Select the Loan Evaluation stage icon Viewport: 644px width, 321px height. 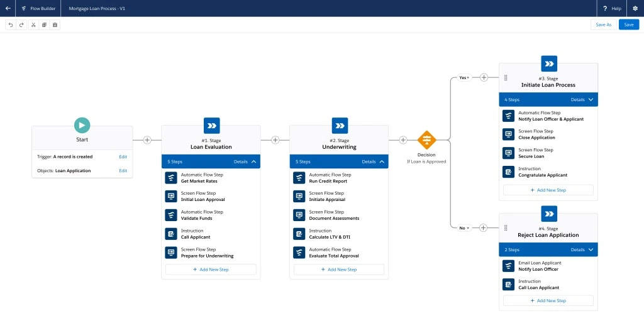(x=211, y=126)
